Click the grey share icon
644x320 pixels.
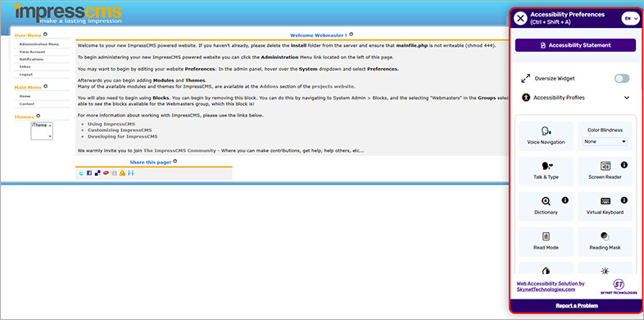click(x=114, y=173)
